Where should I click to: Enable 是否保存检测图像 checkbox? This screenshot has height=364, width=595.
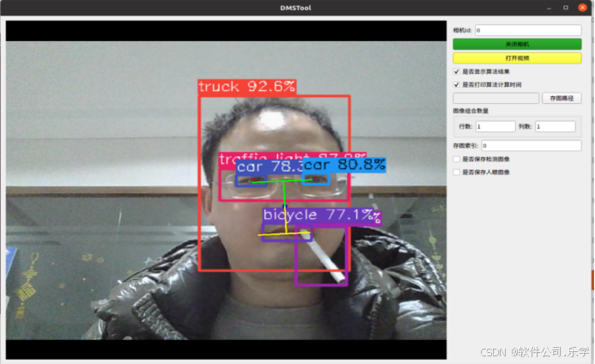coord(457,159)
